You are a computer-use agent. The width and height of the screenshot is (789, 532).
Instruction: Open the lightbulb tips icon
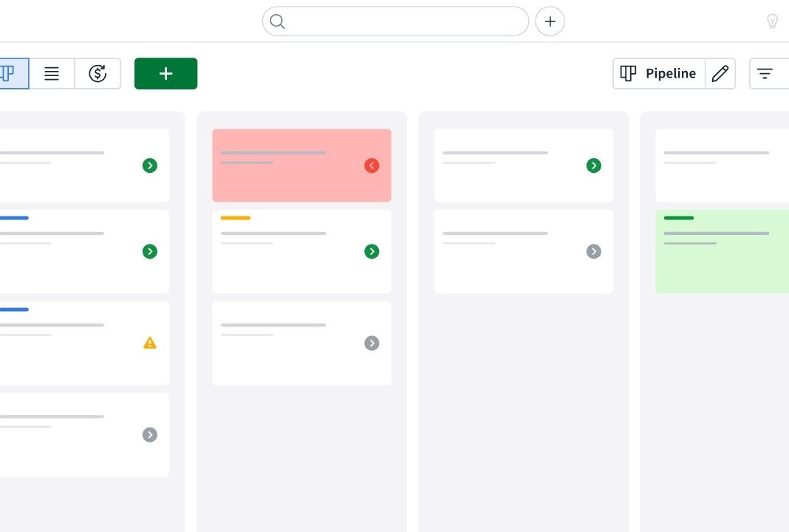point(773,21)
